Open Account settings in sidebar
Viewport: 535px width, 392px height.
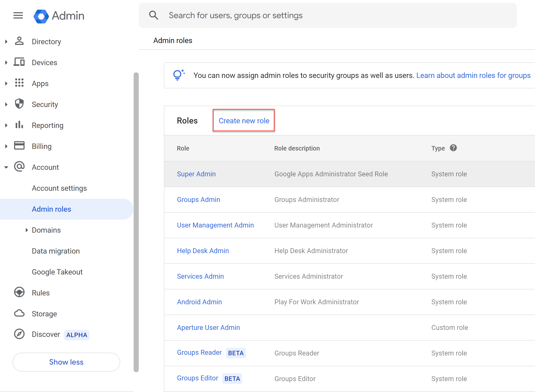59,188
